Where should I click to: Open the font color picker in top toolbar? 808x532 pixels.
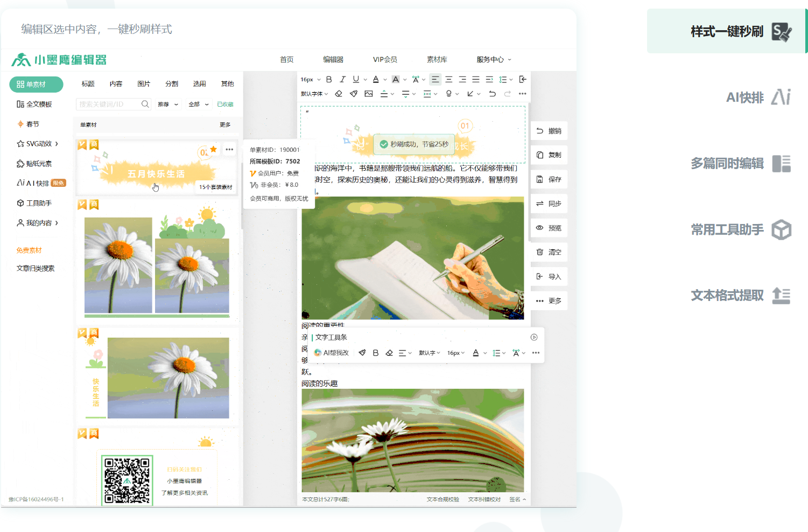coord(376,79)
